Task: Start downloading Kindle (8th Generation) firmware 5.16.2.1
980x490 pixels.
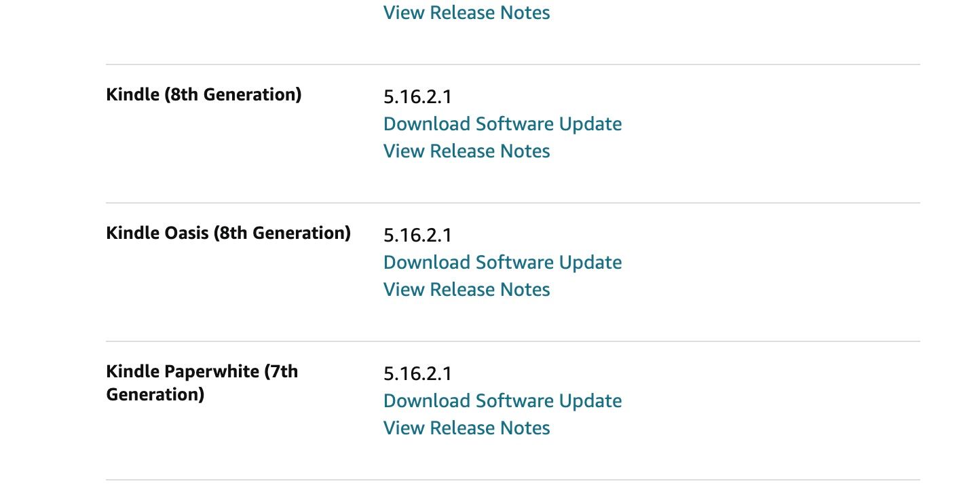Action: point(502,124)
